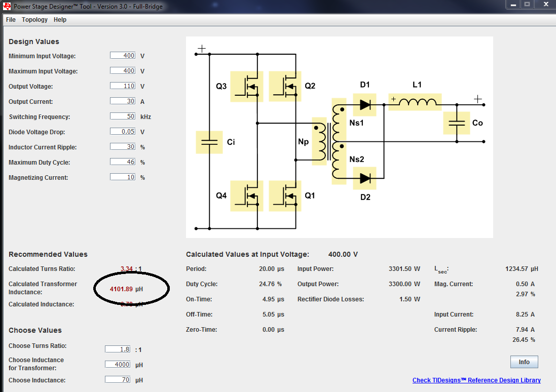Click the Maximum Duty Cycle field
This screenshot has width=556, height=392.
click(123, 163)
